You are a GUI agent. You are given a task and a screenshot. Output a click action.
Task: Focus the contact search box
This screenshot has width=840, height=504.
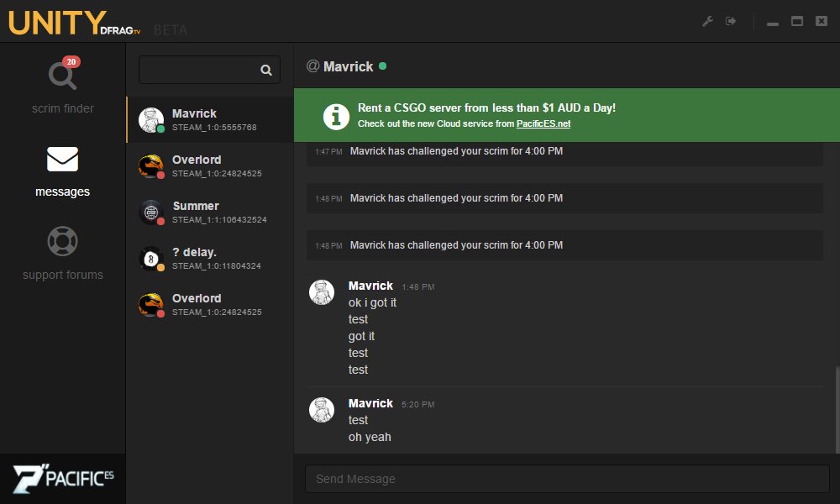pos(209,70)
